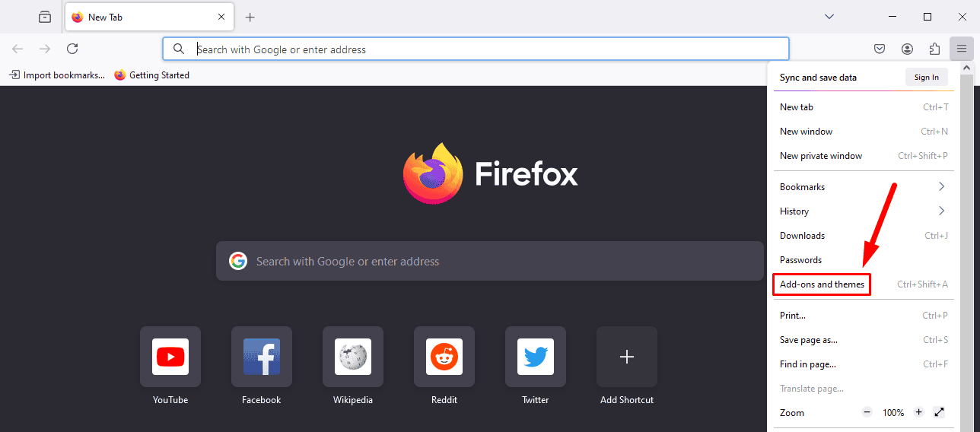Open Passwords from the menu

coord(864,260)
